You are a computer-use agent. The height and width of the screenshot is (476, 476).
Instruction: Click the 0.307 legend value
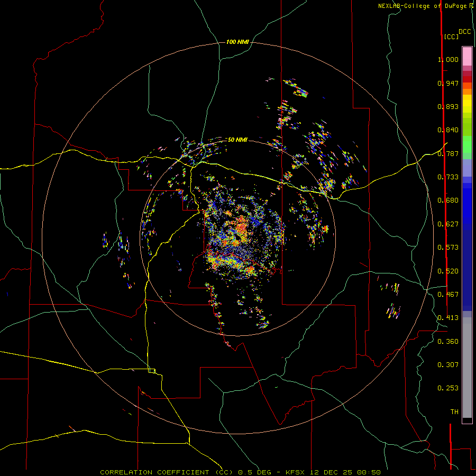point(448,365)
